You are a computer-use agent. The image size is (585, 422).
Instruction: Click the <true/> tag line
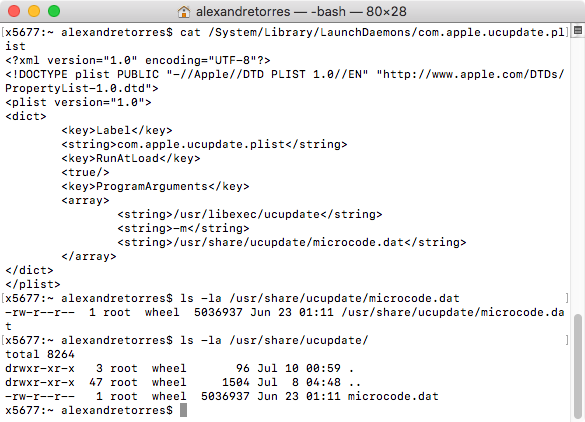85,172
